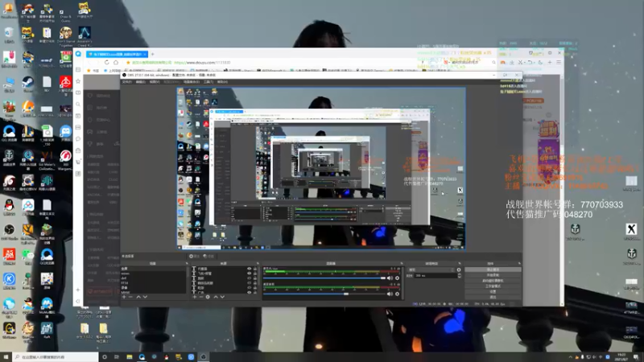The image size is (644, 362).
Task: Reload the page in the browser window
Action: [106, 63]
